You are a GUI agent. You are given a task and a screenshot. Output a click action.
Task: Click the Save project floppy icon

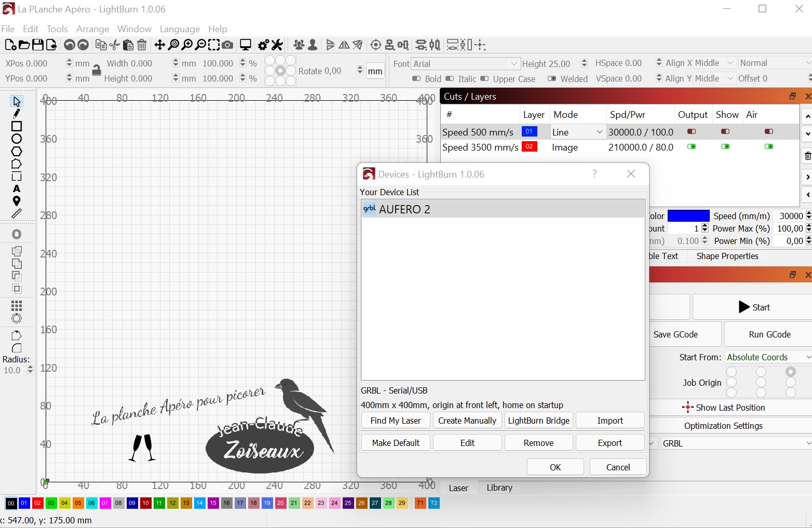(38, 45)
